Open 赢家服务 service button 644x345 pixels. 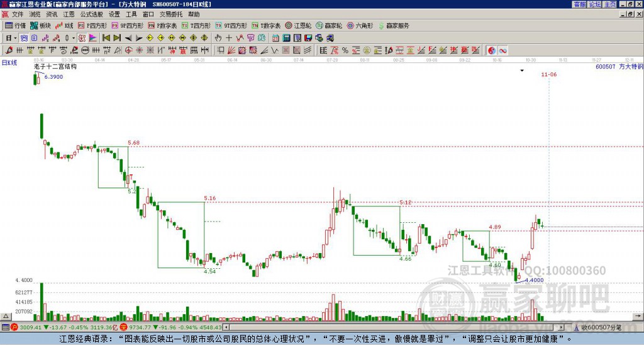click(x=394, y=25)
